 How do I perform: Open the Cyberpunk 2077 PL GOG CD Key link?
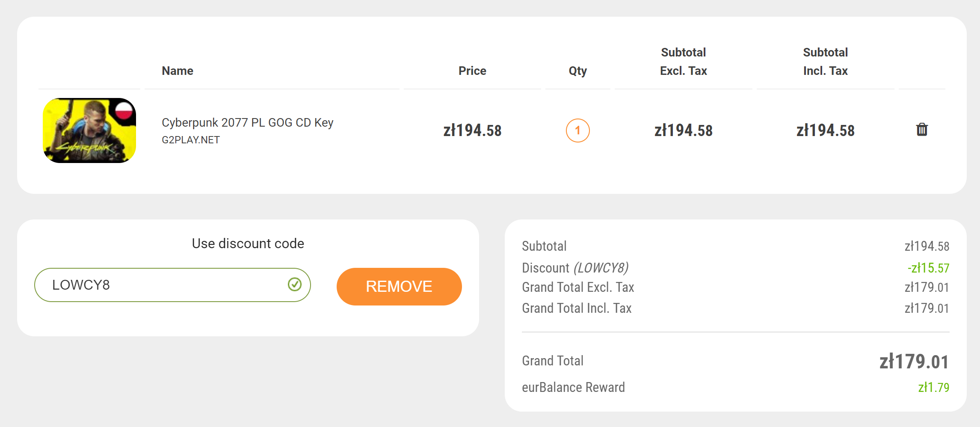247,122
